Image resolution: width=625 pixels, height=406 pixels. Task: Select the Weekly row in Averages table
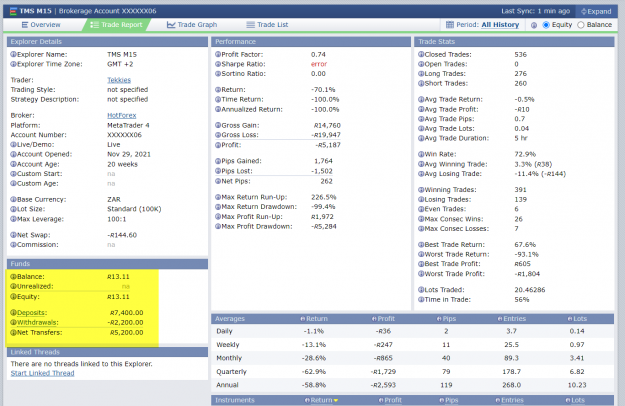pyautogui.click(x=413, y=345)
